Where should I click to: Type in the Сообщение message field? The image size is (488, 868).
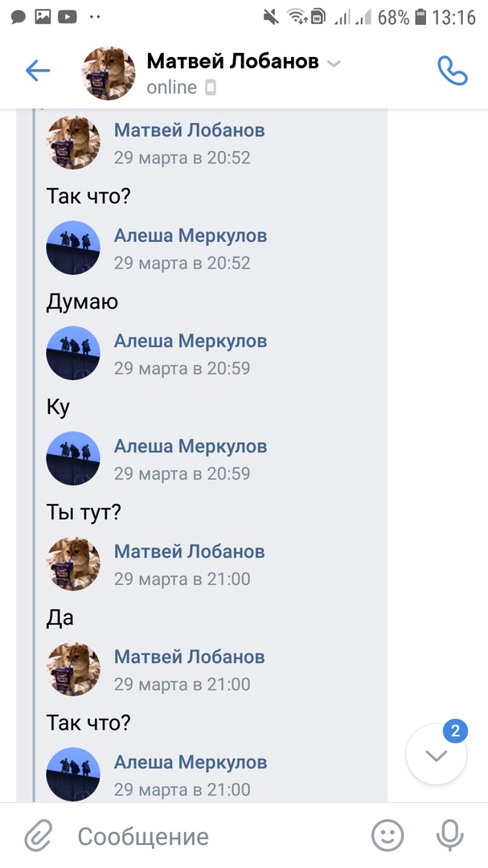217,836
